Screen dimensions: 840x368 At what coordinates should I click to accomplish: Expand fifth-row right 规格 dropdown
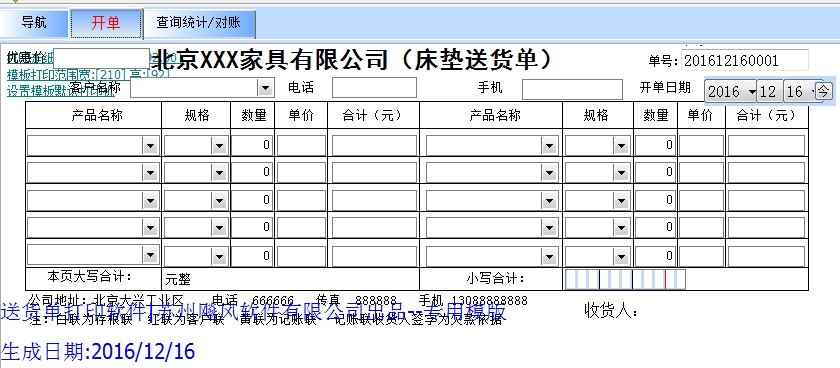tap(621, 256)
